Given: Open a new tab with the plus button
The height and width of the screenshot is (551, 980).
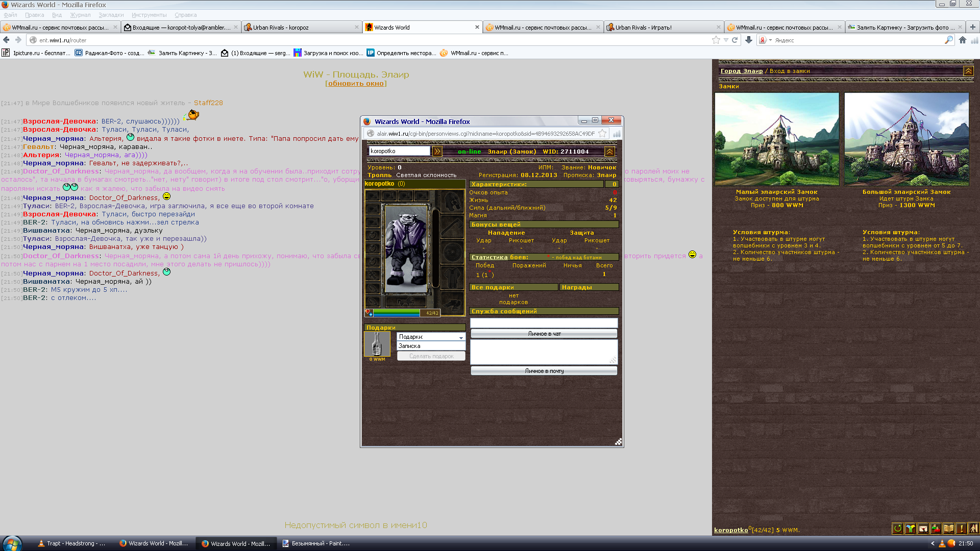Looking at the screenshot, I should [972, 27].
